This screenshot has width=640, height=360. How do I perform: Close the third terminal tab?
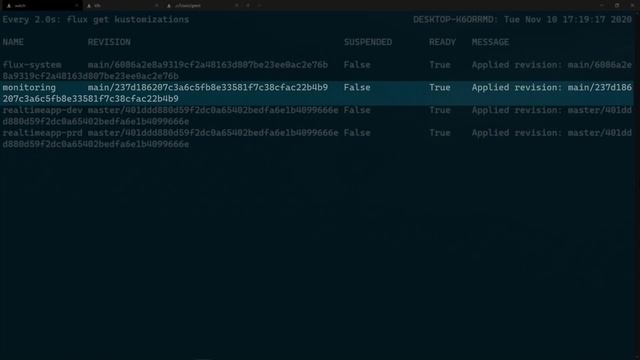pos(237,5)
